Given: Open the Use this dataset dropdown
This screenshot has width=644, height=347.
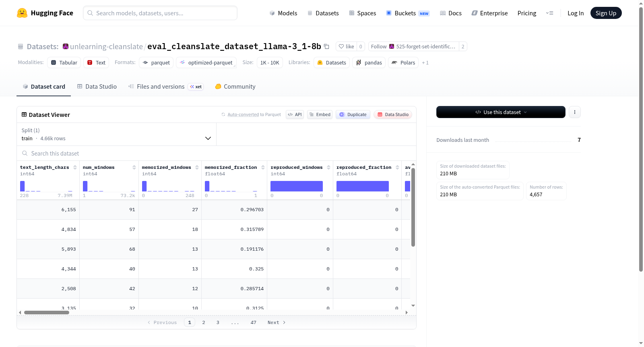Looking at the screenshot, I should 501,112.
